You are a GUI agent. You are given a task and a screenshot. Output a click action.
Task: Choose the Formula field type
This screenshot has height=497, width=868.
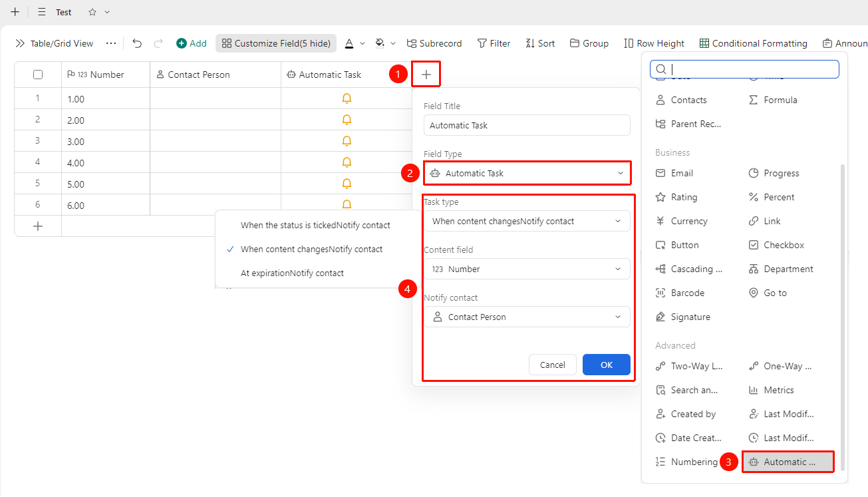pos(773,100)
